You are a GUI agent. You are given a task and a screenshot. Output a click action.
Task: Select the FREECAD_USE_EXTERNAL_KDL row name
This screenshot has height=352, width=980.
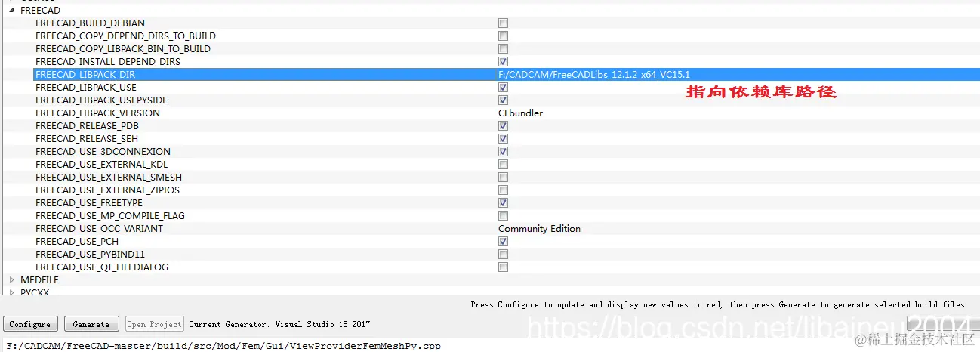102,165
